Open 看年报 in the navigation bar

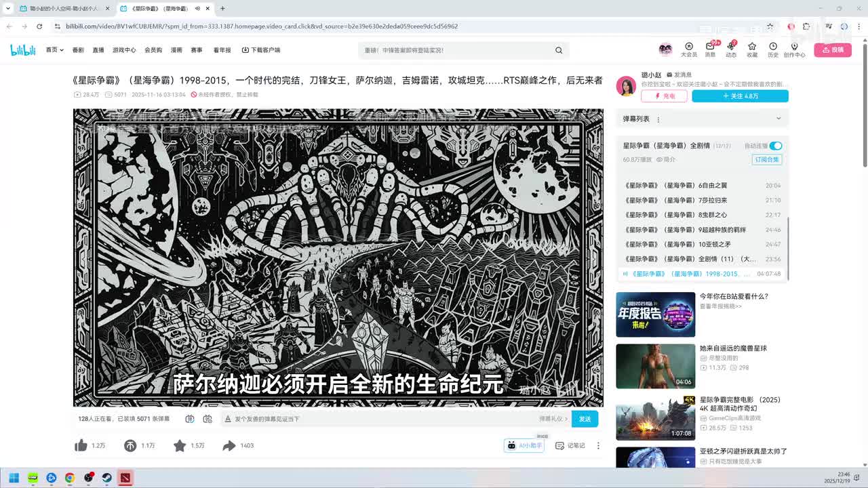(222, 50)
